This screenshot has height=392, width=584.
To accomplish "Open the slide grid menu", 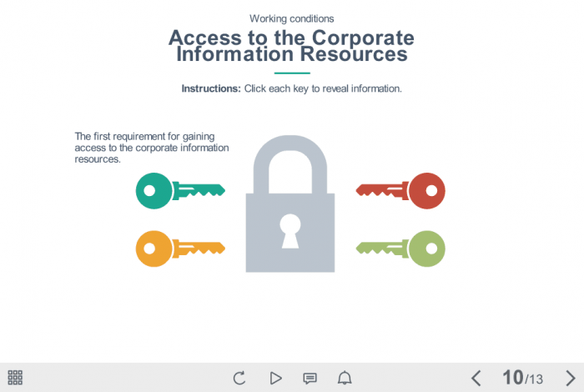I will (15, 378).
